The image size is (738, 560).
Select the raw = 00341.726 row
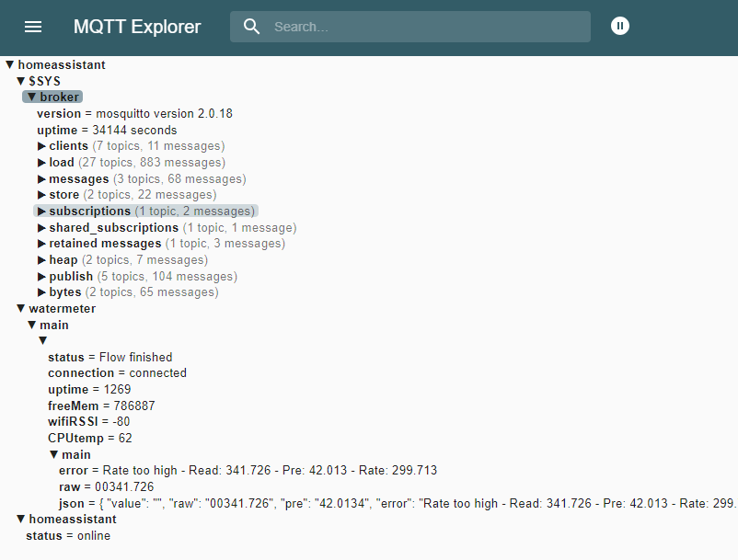[107, 486]
